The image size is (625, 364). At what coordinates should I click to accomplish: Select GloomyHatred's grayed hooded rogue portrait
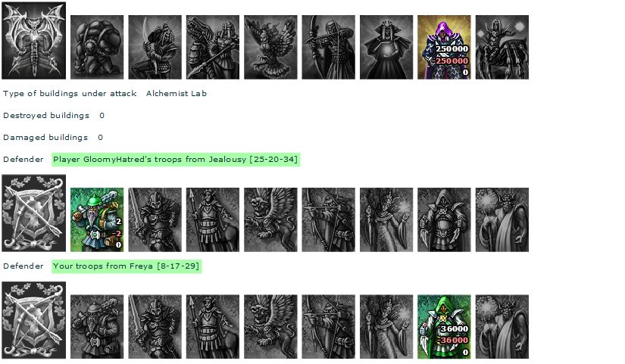(x=444, y=219)
